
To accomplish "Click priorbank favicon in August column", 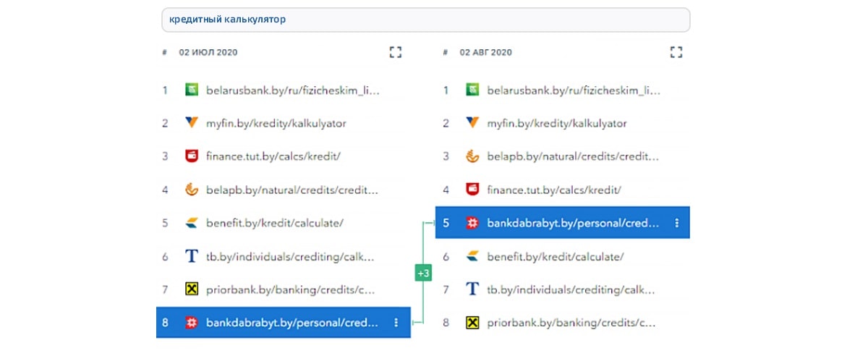I will [472, 323].
